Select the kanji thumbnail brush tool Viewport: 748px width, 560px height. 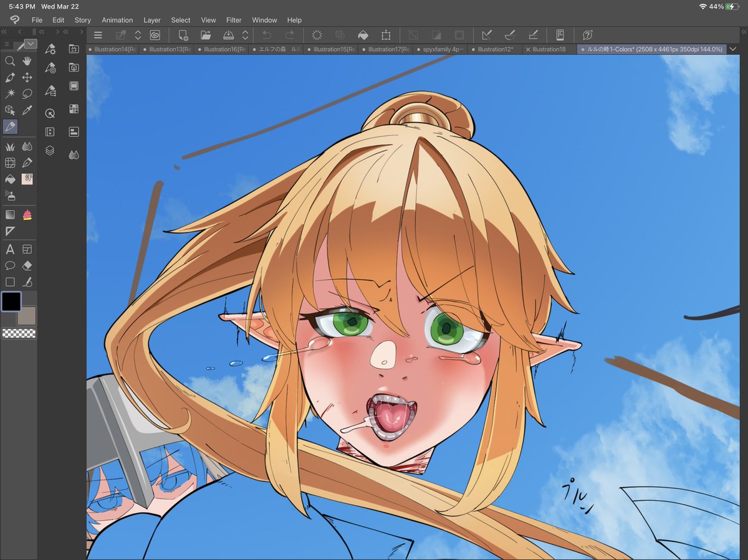[27, 179]
